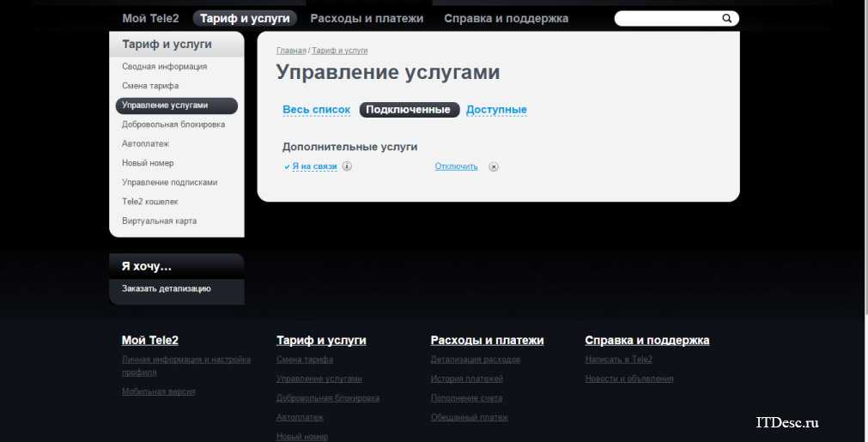Open the Я на связи service link
Screen dimensions: 868x442
click(314, 167)
